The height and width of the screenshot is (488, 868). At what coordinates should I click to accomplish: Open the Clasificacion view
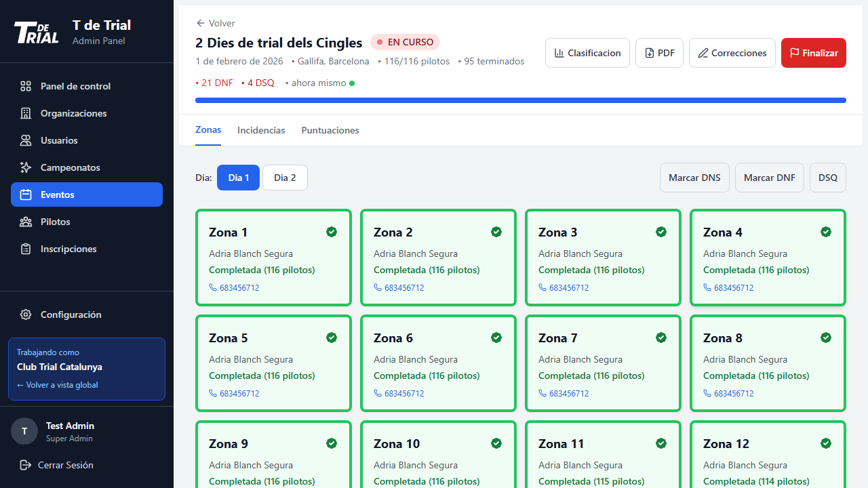(587, 53)
